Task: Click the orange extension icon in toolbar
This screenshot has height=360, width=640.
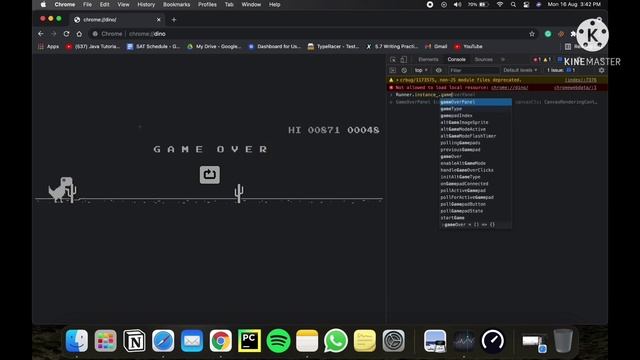Action: pyautogui.click(x=561, y=34)
